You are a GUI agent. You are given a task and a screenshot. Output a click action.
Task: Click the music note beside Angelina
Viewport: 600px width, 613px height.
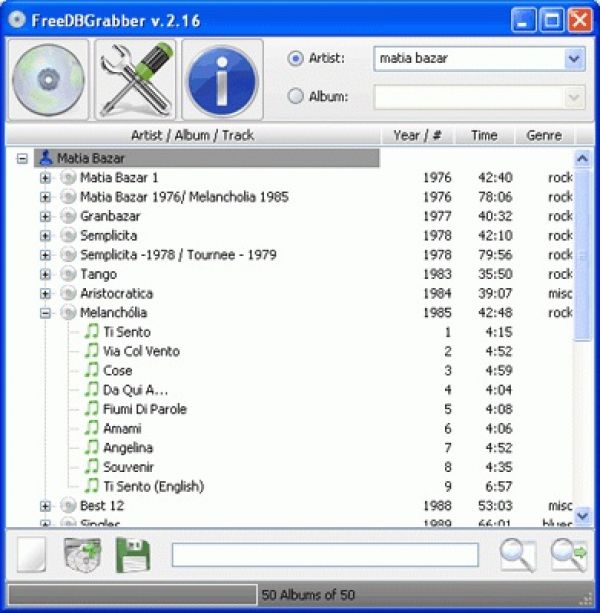click(x=91, y=447)
